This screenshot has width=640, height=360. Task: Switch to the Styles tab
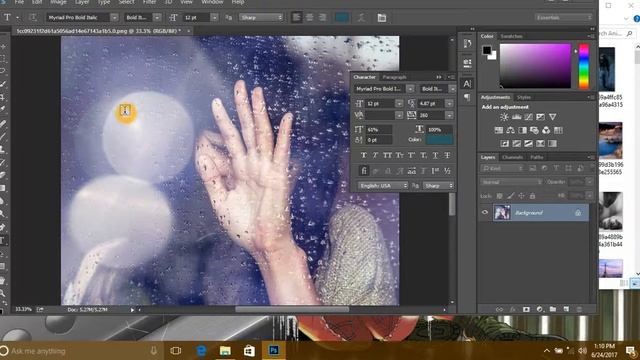point(524,97)
